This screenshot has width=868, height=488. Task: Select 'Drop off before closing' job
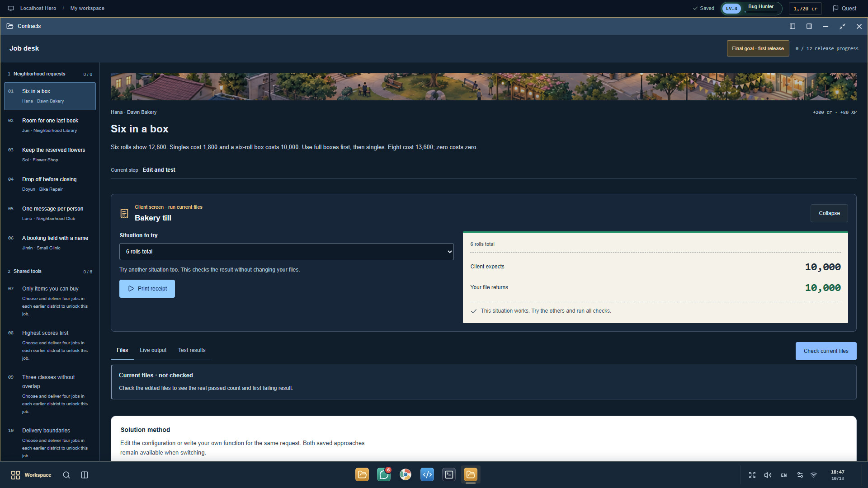(x=50, y=184)
